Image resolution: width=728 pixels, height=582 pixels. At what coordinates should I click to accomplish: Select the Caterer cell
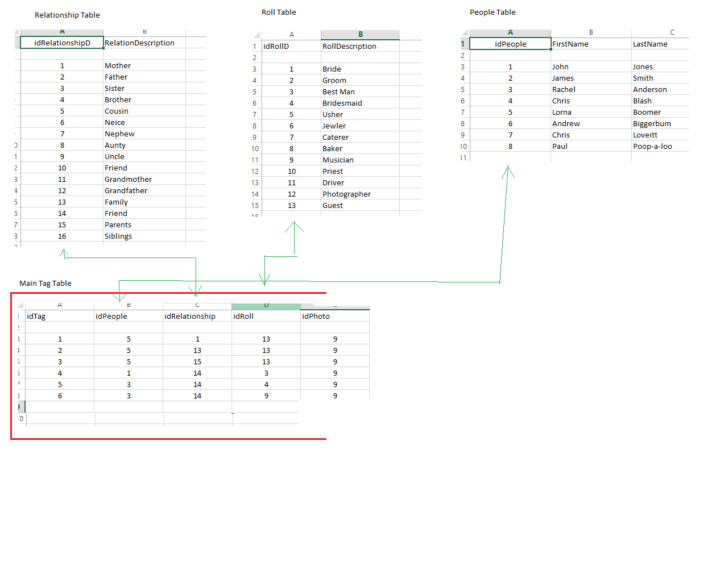pos(360,137)
